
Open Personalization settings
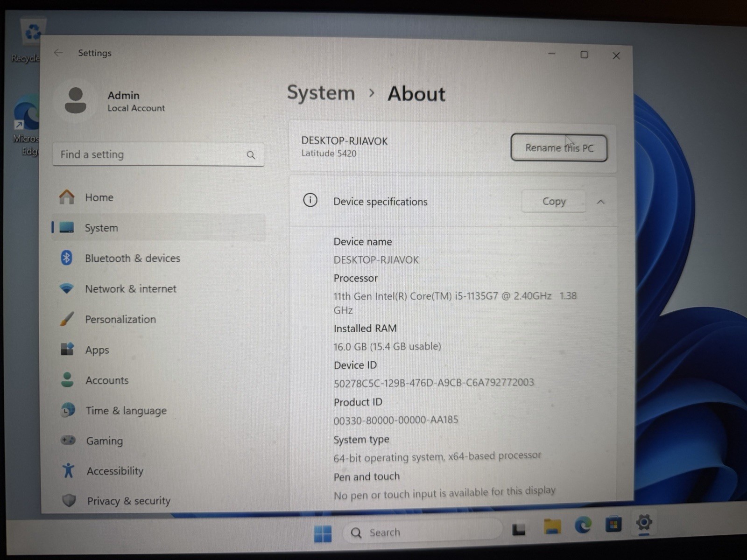pyautogui.click(x=159, y=319)
